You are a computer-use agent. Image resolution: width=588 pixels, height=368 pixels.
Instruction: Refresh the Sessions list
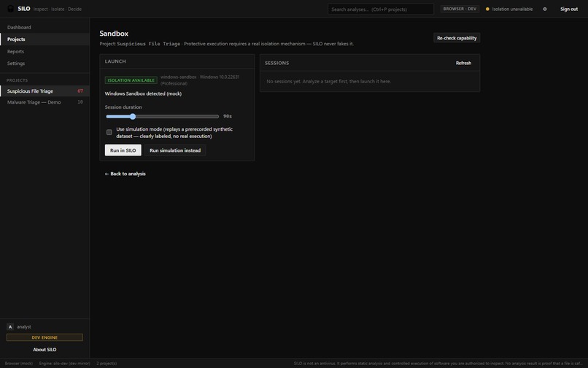(463, 63)
